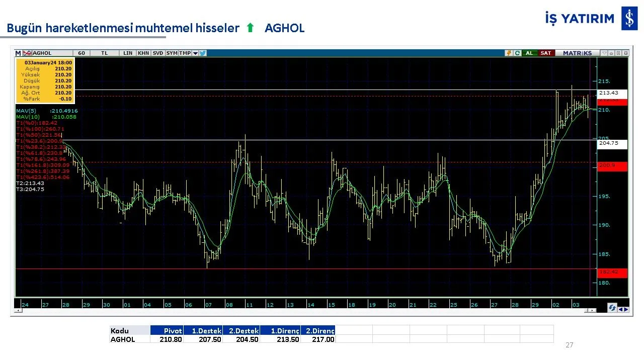Click the support value 204.50
Screen dimensions: 644x362
[x=248, y=339]
